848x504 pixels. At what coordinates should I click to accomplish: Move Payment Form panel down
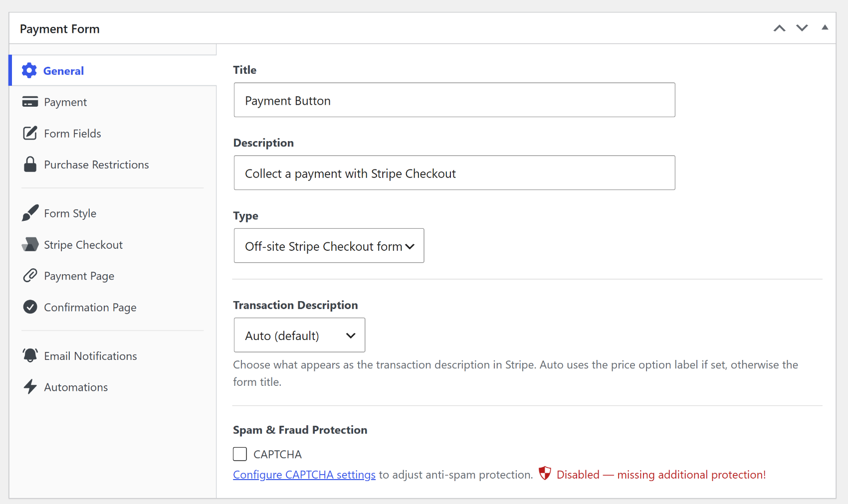pyautogui.click(x=802, y=28)
